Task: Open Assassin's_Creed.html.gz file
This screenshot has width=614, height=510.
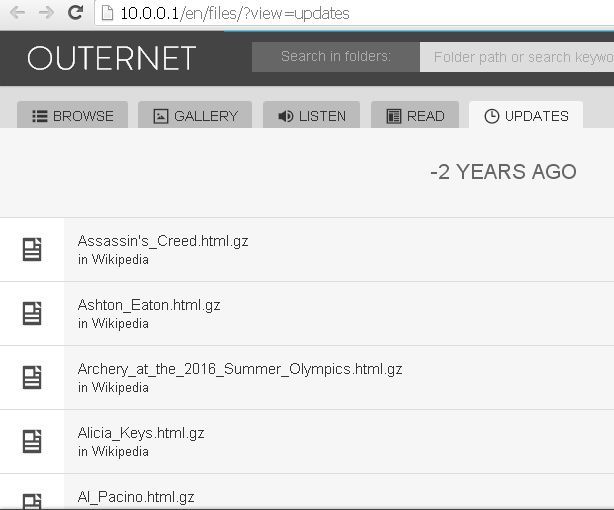Action: point(163,241)
